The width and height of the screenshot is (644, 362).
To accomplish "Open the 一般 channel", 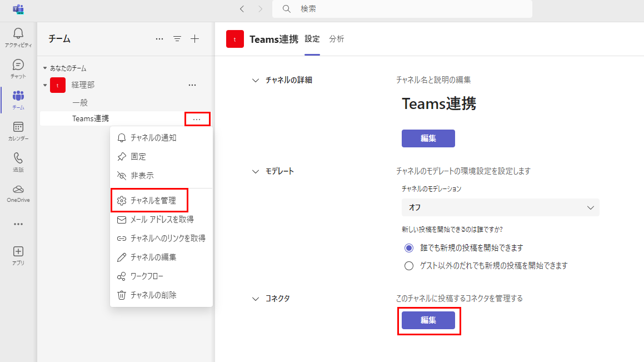I will (80, 103).
